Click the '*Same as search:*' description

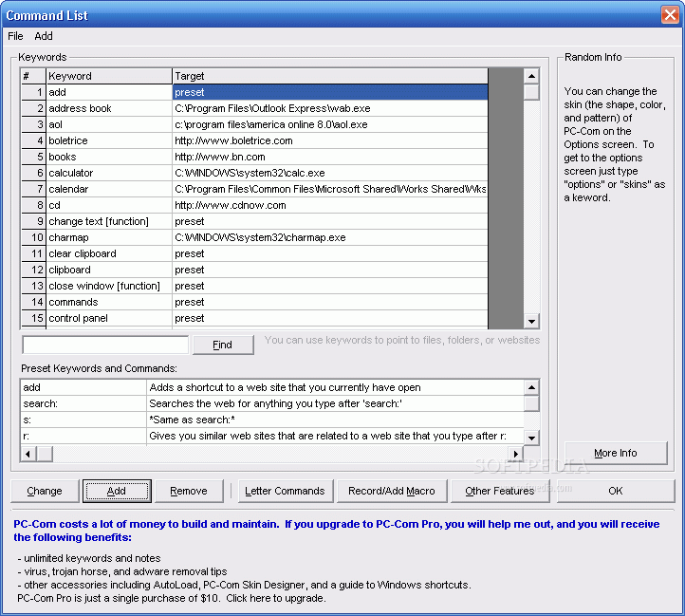pyautogui.click(x=335, y=420)
